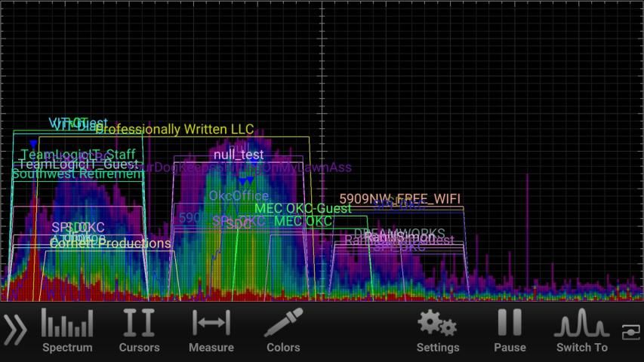Screen dimensions: 644x362
Task: Select the DREAMWORKS network label
Action: pyautogui.click(x=399, y=233)
